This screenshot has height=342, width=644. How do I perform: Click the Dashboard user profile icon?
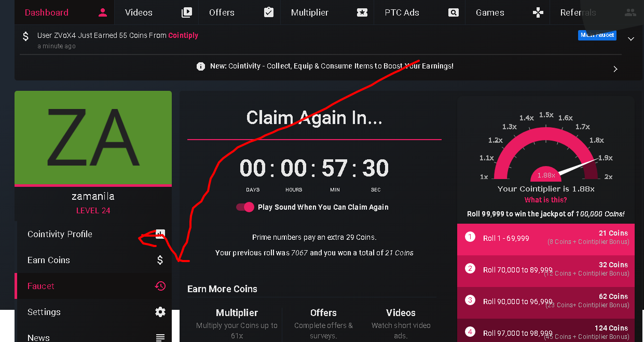(x=103, y=12)
